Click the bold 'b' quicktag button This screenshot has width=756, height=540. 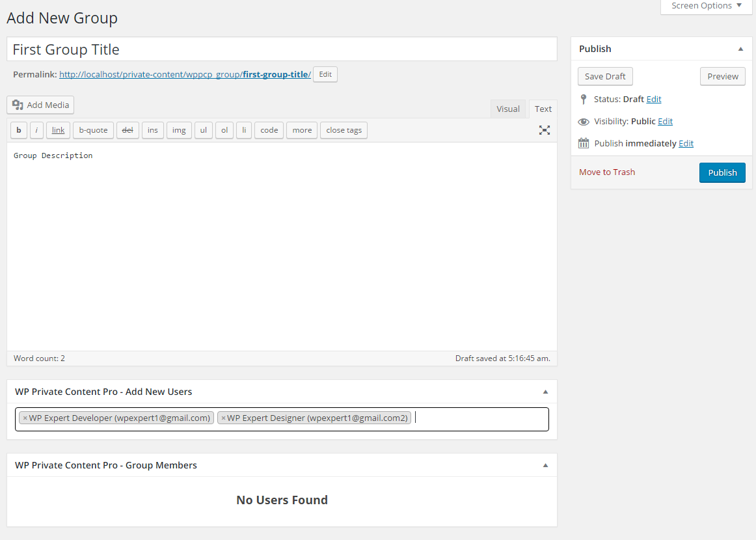pos(19,130)
